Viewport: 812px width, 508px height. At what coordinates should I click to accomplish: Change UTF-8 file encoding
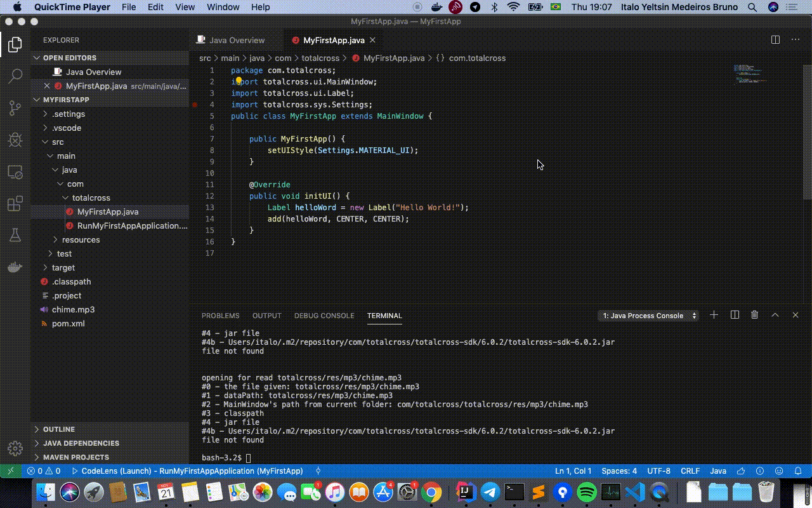click(x=658, y=471)
